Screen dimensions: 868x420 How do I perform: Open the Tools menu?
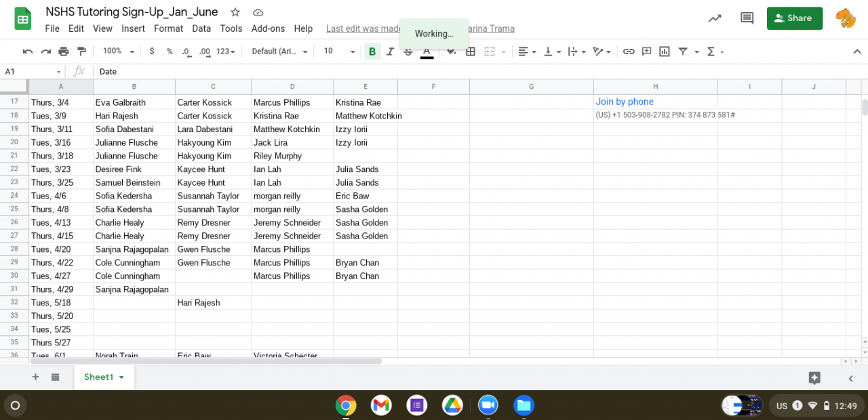click(231, 28)
